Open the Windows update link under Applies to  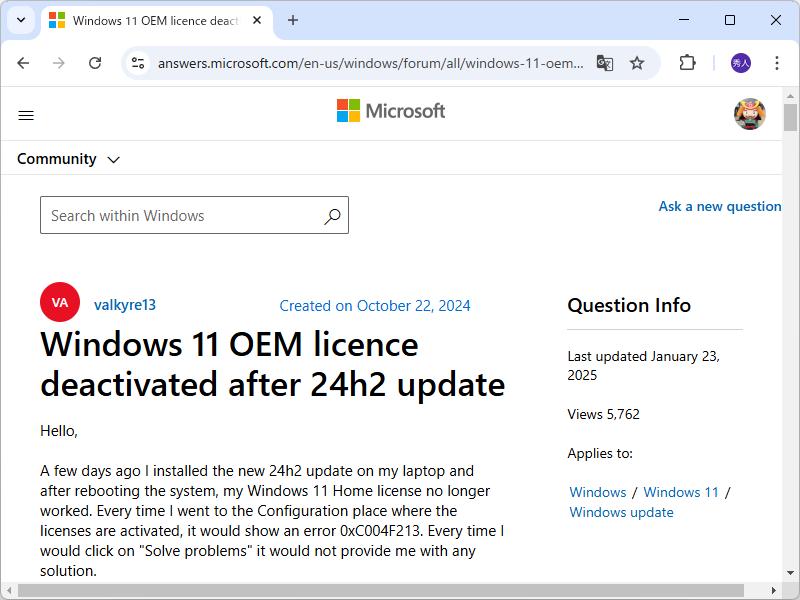point(620,512)
